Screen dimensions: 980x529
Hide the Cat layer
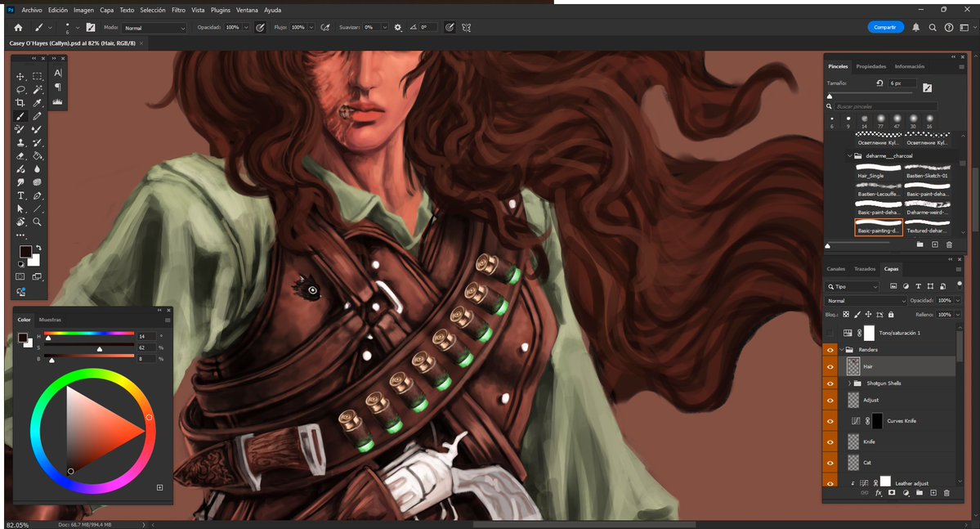pos(830,463)
